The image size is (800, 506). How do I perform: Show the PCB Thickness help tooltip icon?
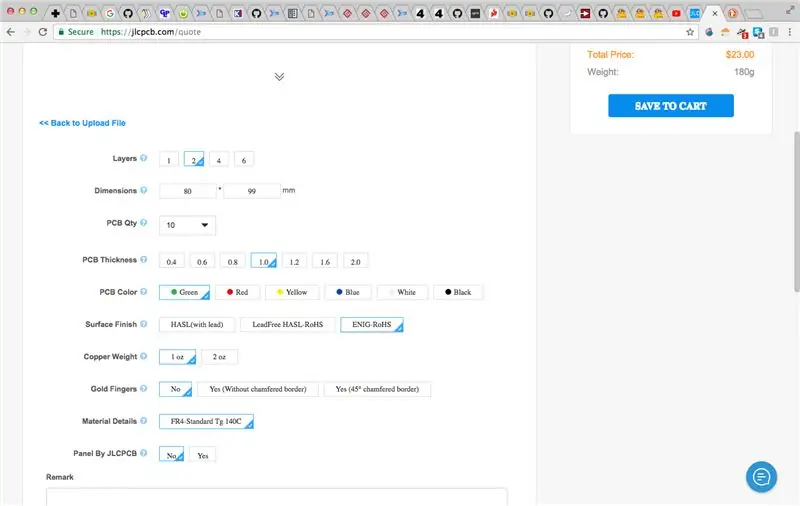point(144,260)
